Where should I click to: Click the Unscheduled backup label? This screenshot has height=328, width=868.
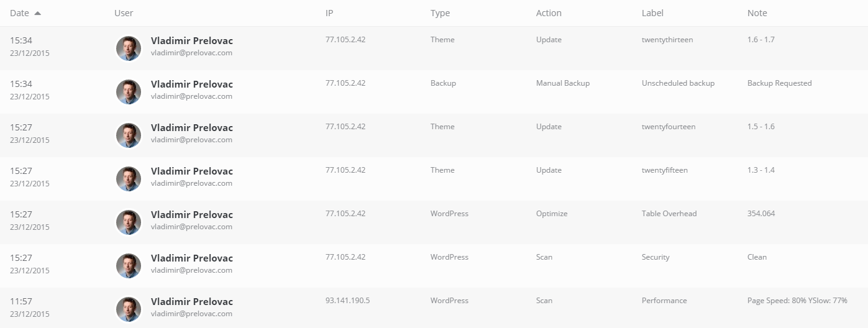[678, 83]
